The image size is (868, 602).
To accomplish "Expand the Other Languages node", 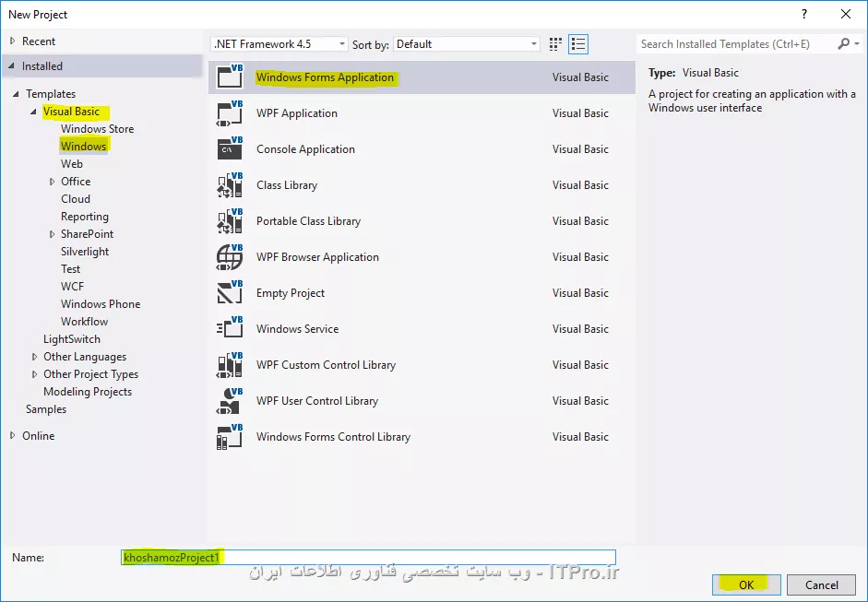I will (x=34, y=357).
